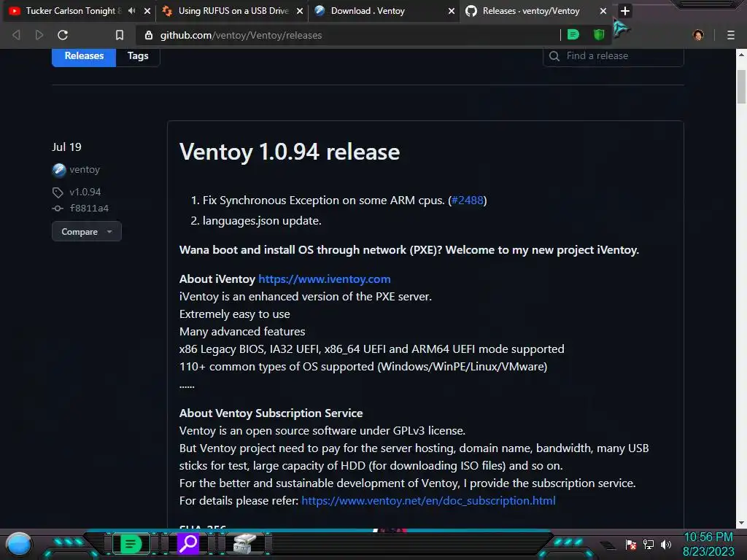Expand the Compare dropdown
The image size is (747, 560).
pyautogui.click(x=87, y=231)
